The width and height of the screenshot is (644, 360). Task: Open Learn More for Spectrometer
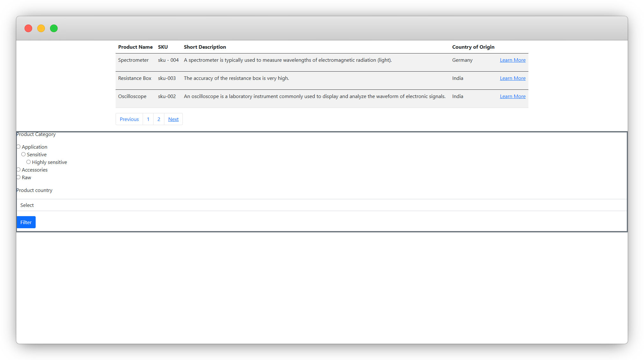(x=512, y=60)
